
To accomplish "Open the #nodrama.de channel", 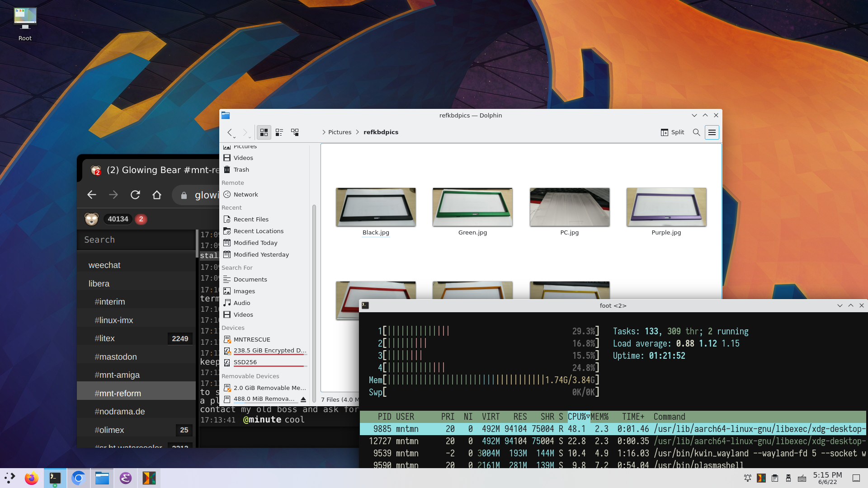I will [x=136, y=412].
